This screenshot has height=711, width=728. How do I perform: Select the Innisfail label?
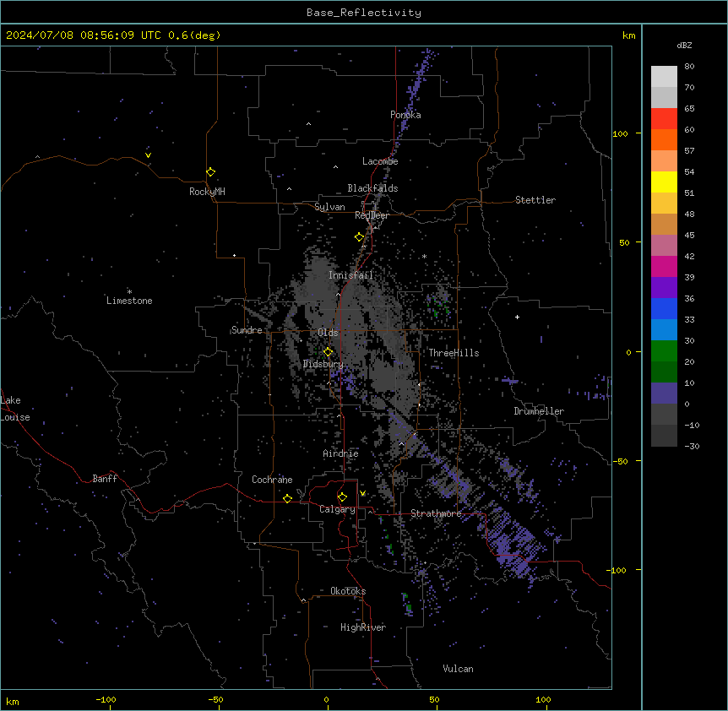350,275
